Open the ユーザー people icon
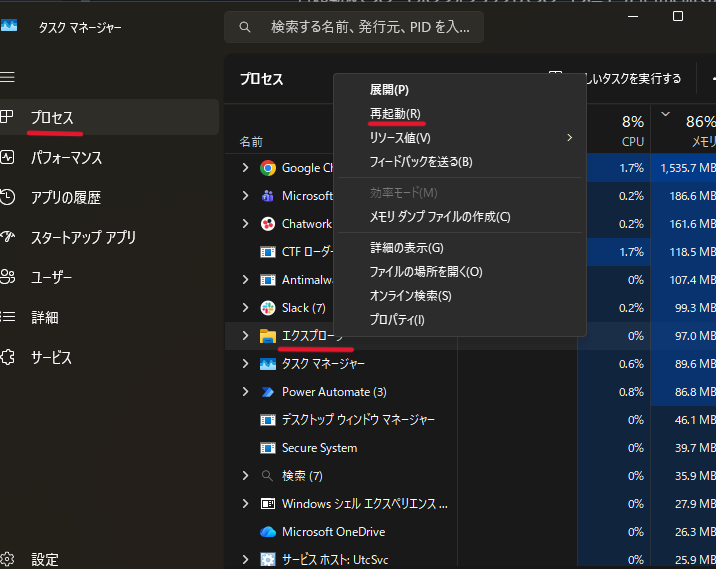 7,277
